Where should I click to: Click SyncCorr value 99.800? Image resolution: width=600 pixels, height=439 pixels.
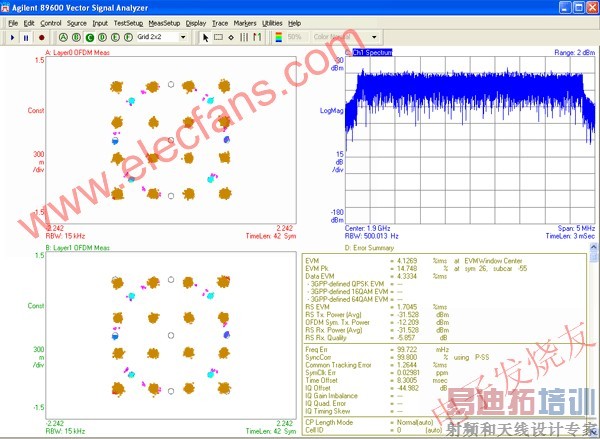[407, 357]
